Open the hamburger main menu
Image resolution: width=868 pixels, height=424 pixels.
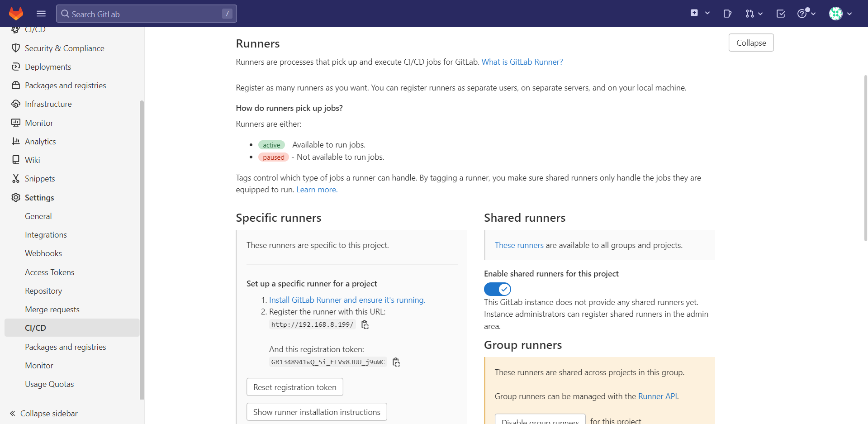pyautogui.click(x=41, y=14)
